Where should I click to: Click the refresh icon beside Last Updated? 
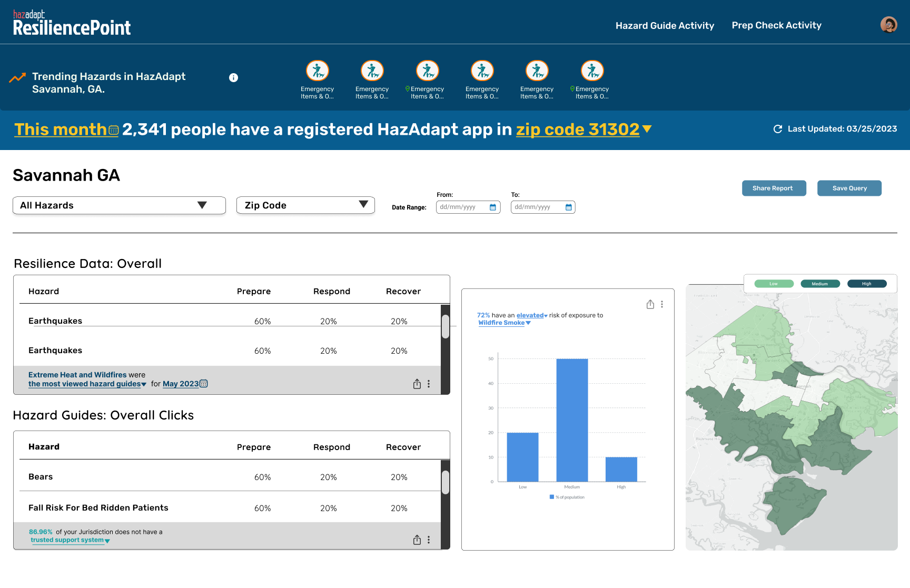(778, 129)
